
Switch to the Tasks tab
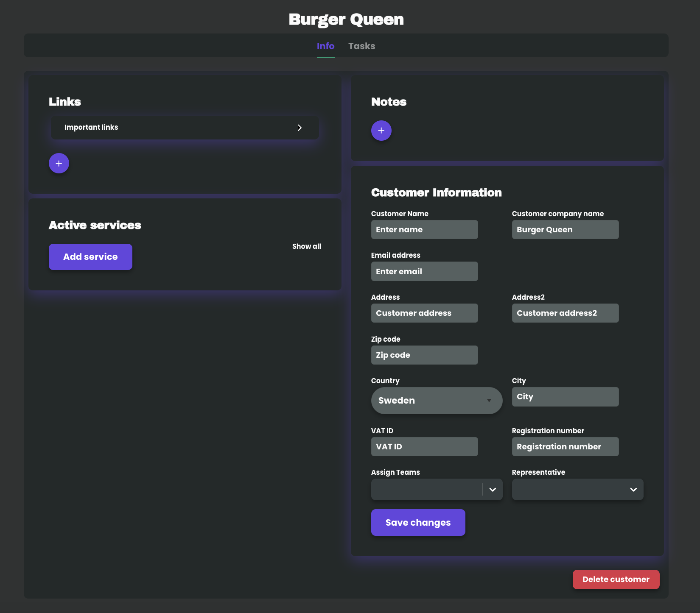[361, 46]
